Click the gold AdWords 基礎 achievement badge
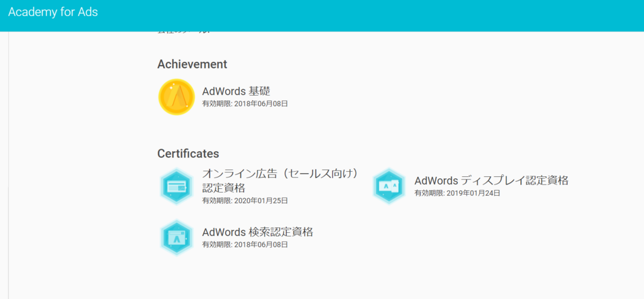Viewport: 644px width, 299px height. pyautogui.click(x=176, y=97)
